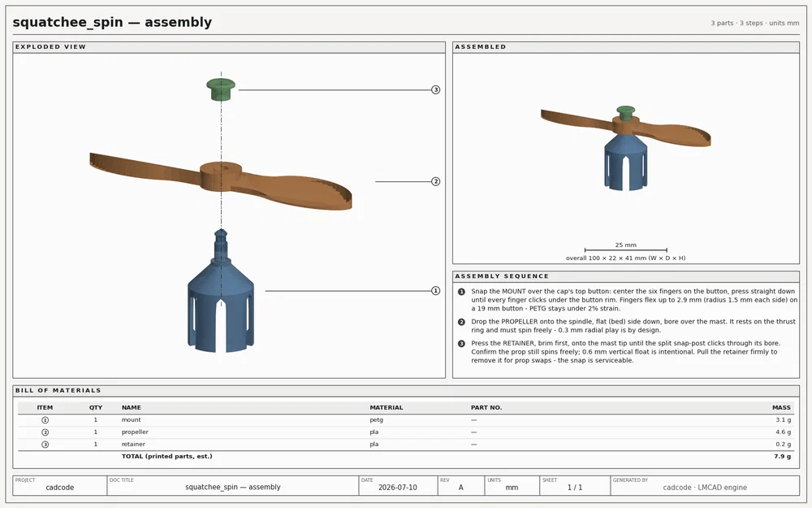Select step 2 bullet in assembly sequence
The height and width of the screenshot is (508, 812).
coord(461,322)
